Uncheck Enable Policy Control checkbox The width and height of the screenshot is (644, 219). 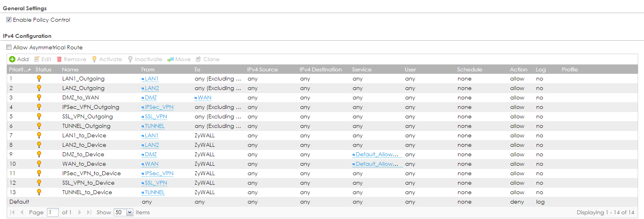pos(9,20)
